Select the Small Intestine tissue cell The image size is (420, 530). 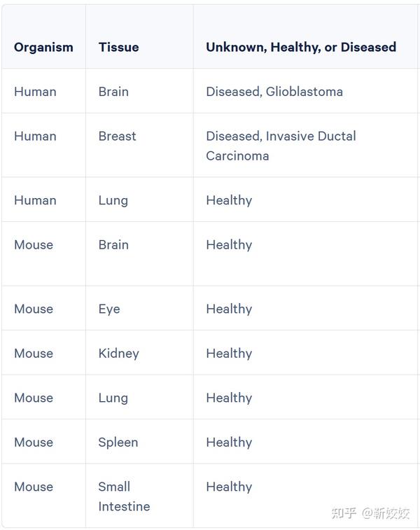(124, 496)
